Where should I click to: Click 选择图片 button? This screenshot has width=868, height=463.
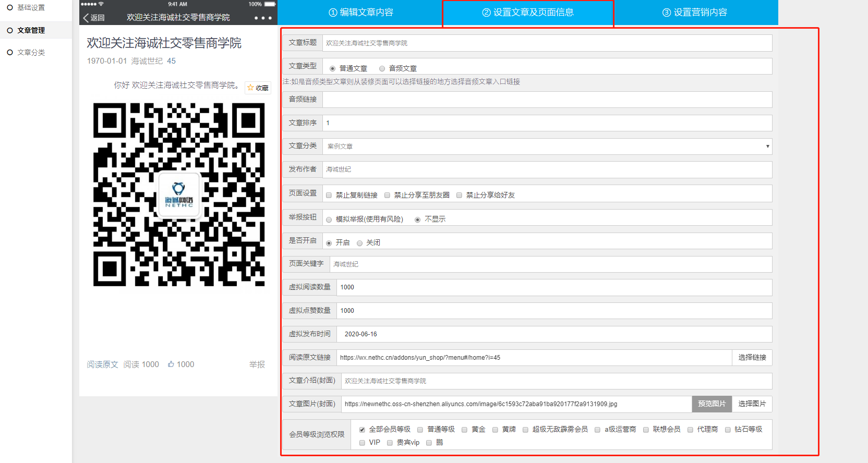752,404
